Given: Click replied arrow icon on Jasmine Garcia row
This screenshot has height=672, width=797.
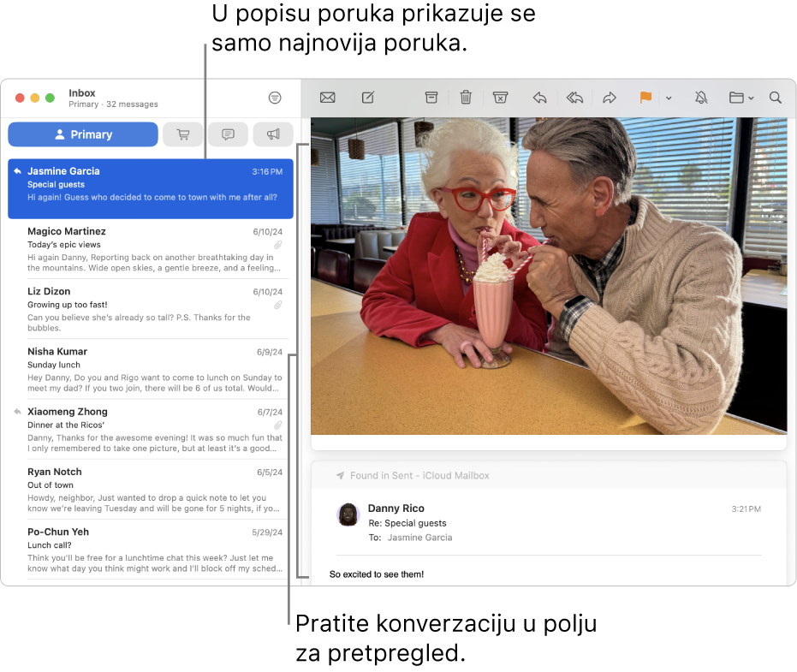Looking at the screenshot, I should click(x=18, y=171).
